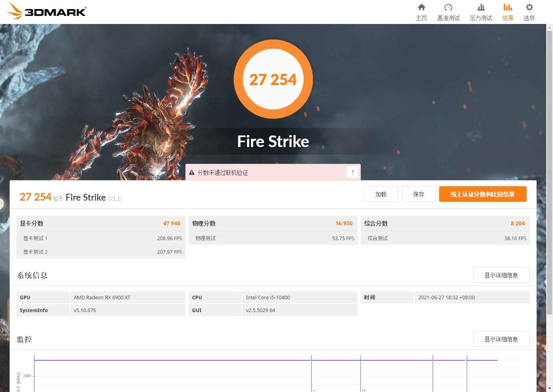Click 显卡测试 2 row label
Viewport: 553px width, 392px height.
point(35,252)
